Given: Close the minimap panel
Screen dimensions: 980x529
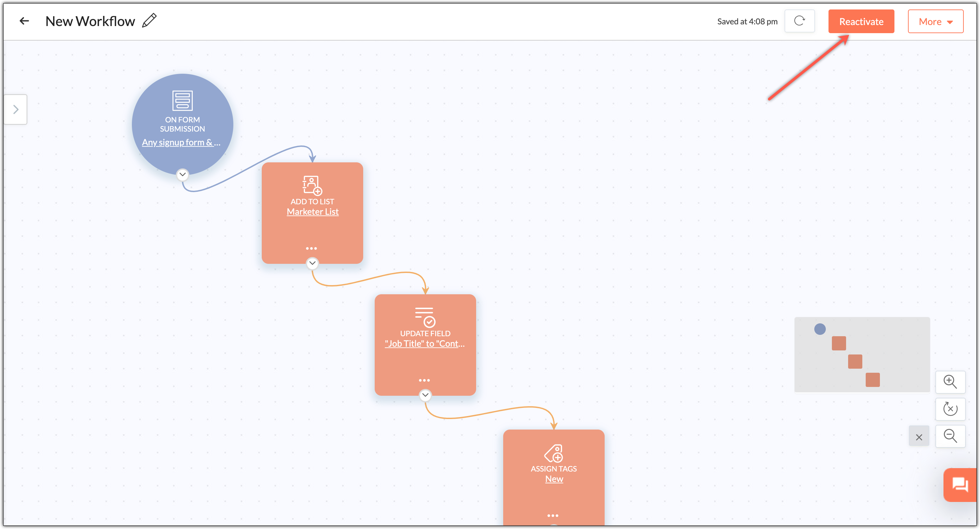Looking at the screenshot, I should [x=919, y=437].
